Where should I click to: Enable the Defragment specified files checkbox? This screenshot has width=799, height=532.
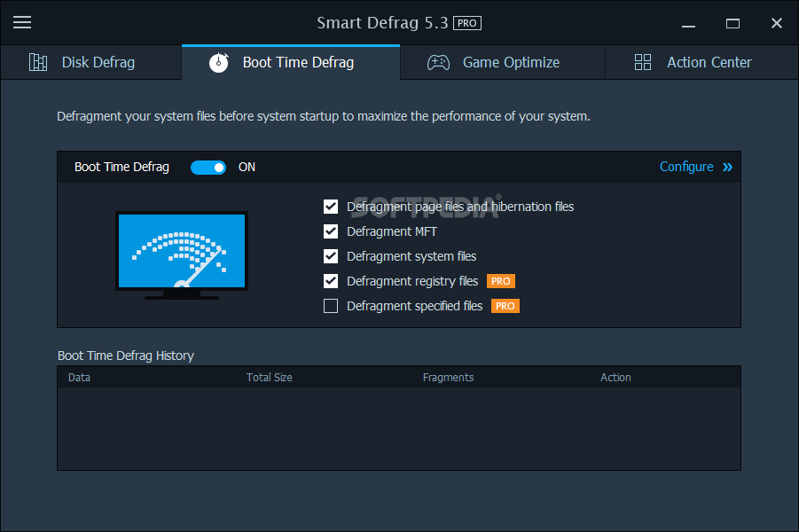331,306
